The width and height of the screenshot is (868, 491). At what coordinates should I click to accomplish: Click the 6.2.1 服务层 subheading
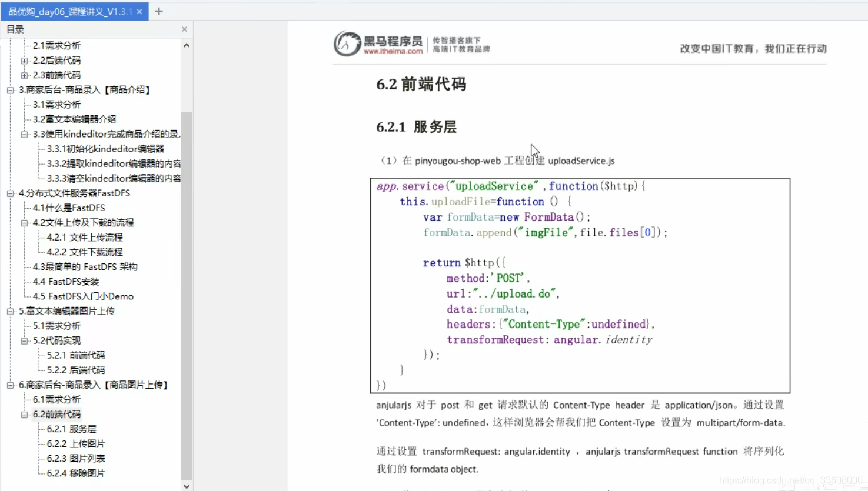point(417,127)
